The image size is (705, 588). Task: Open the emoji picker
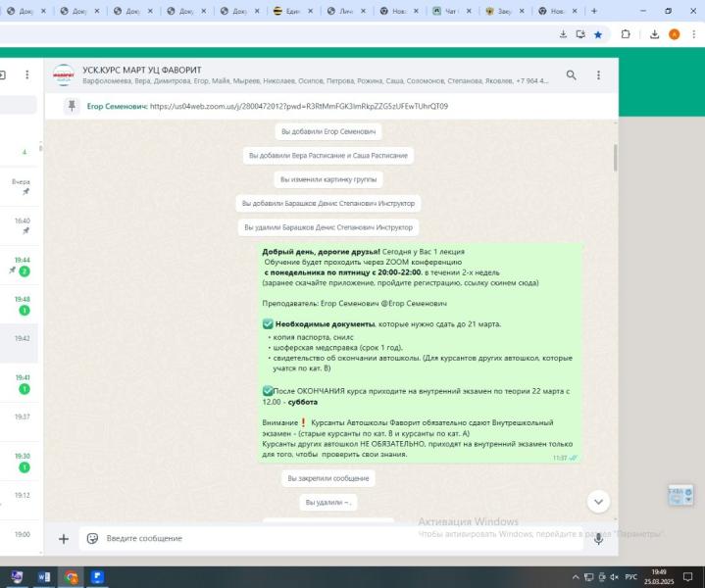click(92, 539)
